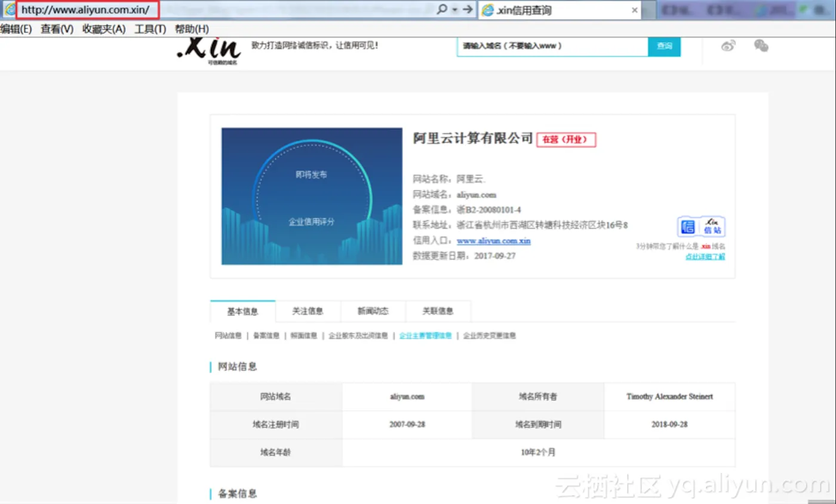Jump to 备案信息 sub-navigation link
Image resolution: width=836 pixels, height=504 pixels.
tap(266, 336)
